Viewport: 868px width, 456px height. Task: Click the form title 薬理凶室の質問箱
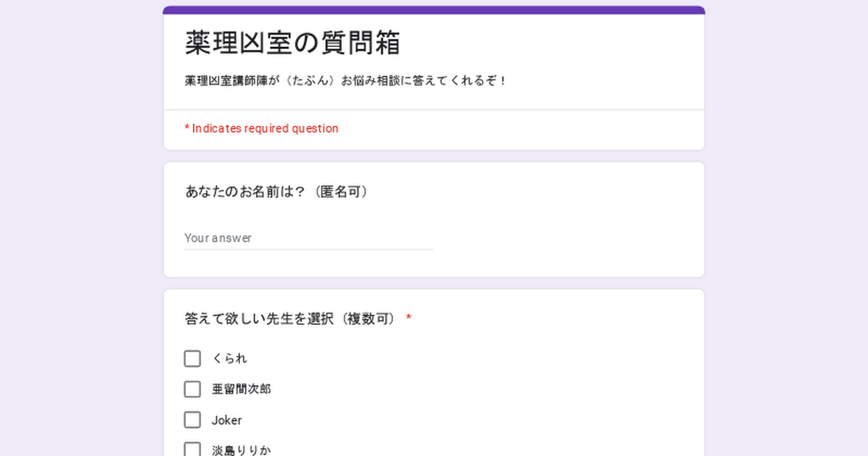click(292, 43)
